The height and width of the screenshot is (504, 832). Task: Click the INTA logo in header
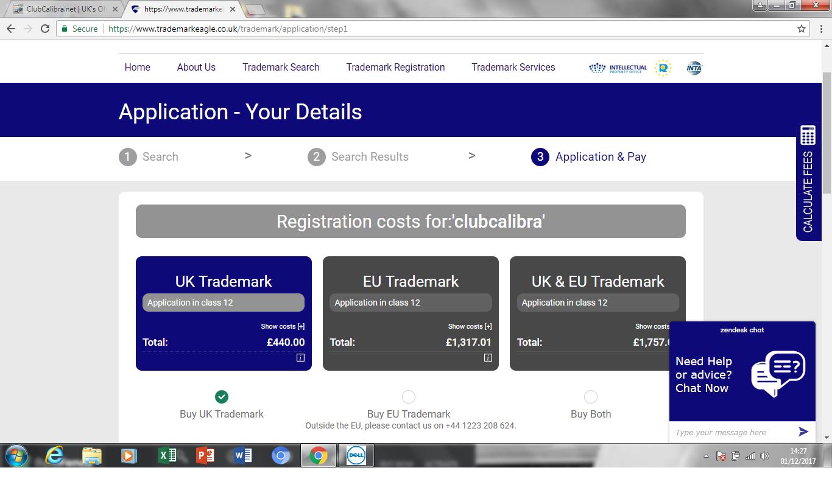click(x=694, y=68)
